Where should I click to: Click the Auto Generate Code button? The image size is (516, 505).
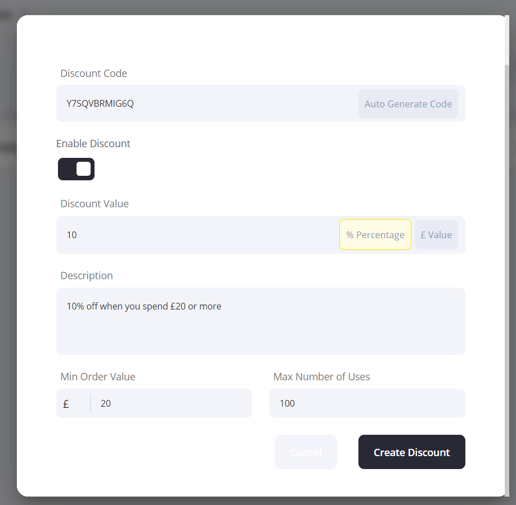[408, 104]
